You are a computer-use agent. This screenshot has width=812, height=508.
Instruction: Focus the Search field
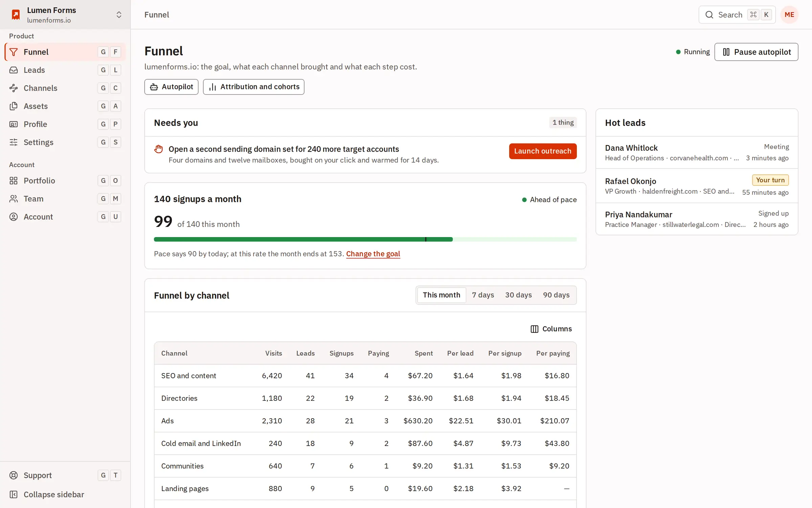(737, 15)
